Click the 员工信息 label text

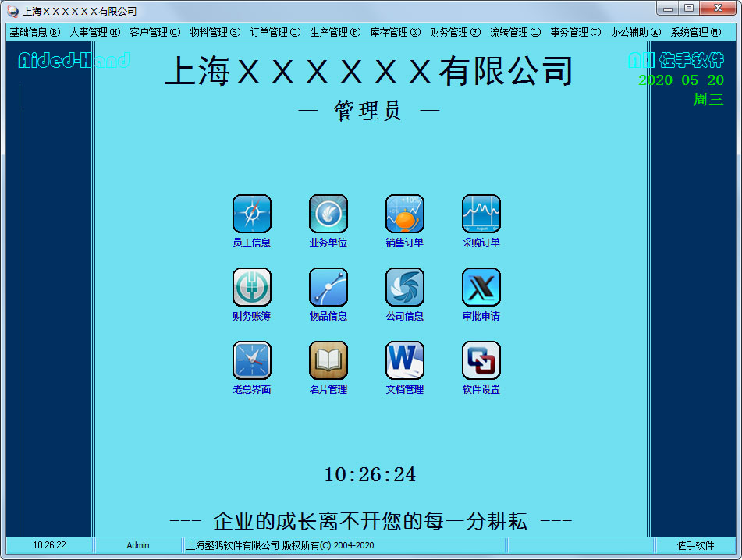(252, 243)
